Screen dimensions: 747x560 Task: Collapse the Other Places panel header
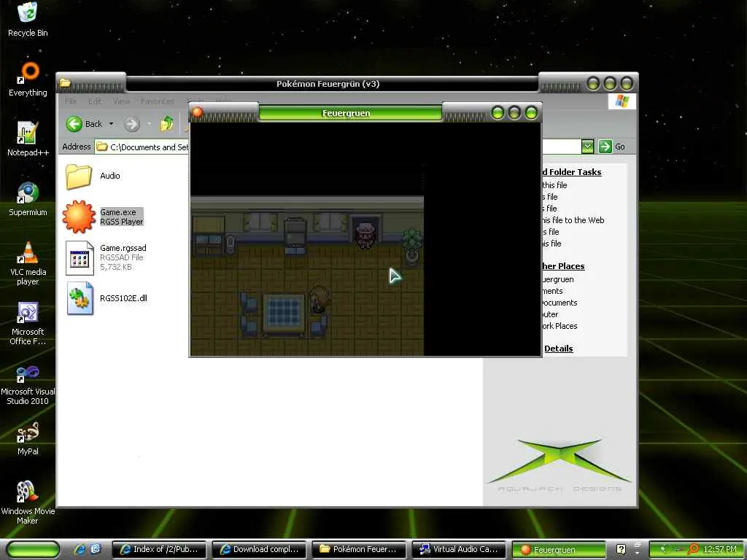[563, 266]
